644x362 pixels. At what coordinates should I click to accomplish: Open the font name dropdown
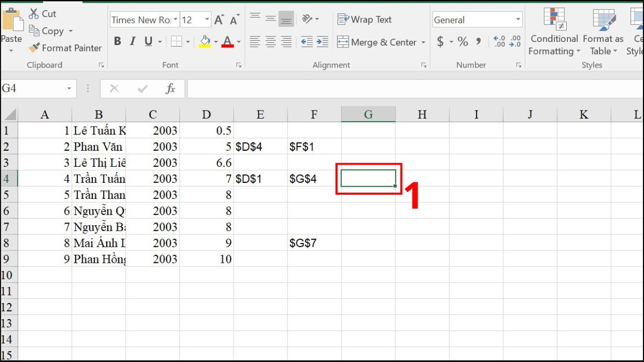coord(177,19)
